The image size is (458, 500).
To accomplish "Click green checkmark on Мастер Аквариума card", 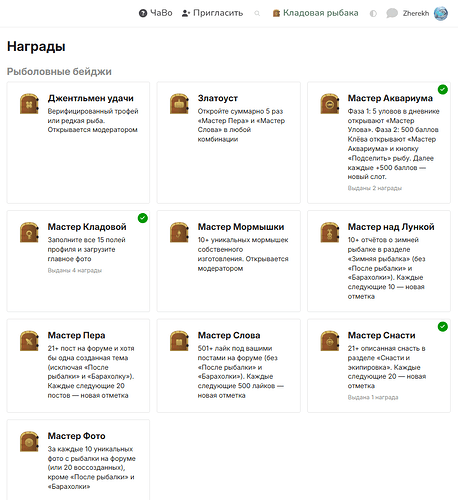I will tap(443, 89).
